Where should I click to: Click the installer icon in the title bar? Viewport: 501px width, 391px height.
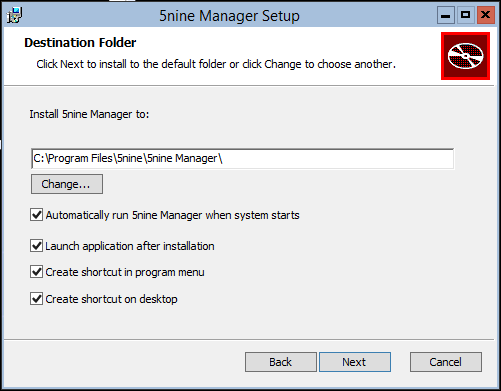[x=14, y=15]
